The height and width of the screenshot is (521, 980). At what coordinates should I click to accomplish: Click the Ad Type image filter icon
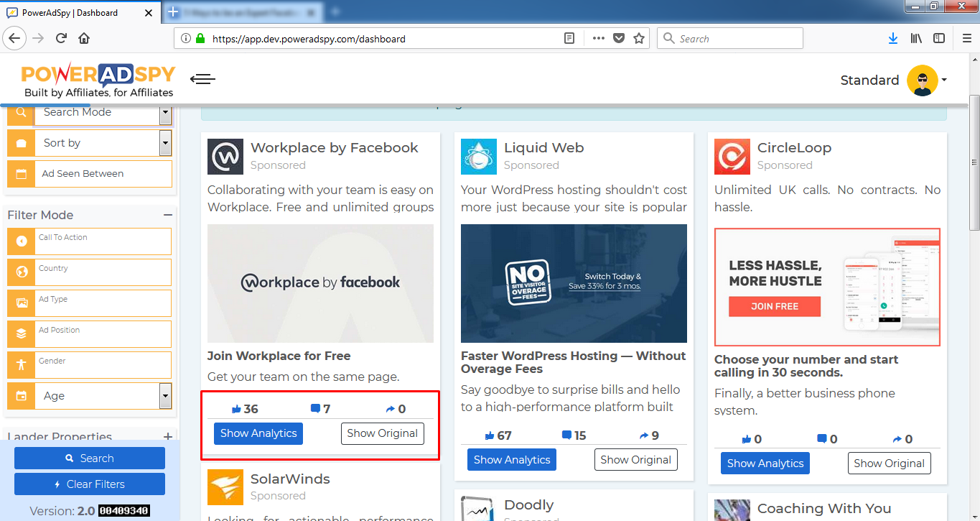pos(22,303)
